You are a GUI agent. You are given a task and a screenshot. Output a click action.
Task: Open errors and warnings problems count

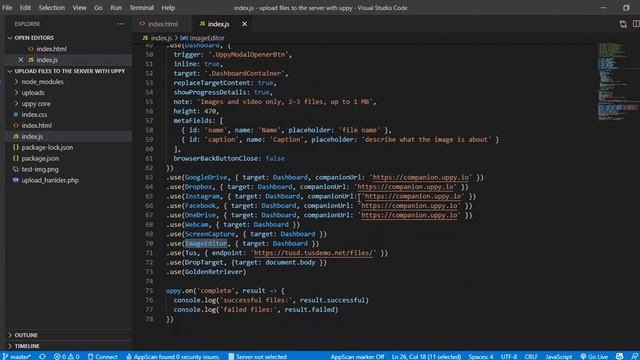tap(67, 356)
